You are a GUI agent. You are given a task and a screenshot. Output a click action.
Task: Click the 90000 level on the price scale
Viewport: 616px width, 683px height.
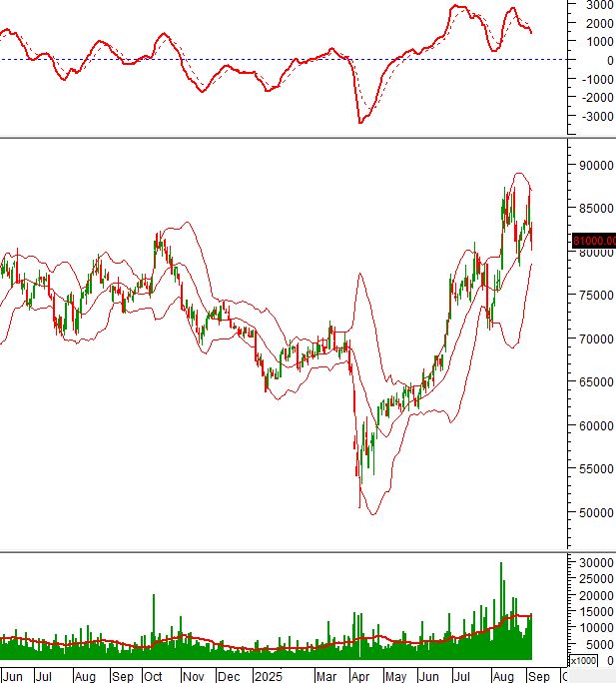tap(591, 166)
